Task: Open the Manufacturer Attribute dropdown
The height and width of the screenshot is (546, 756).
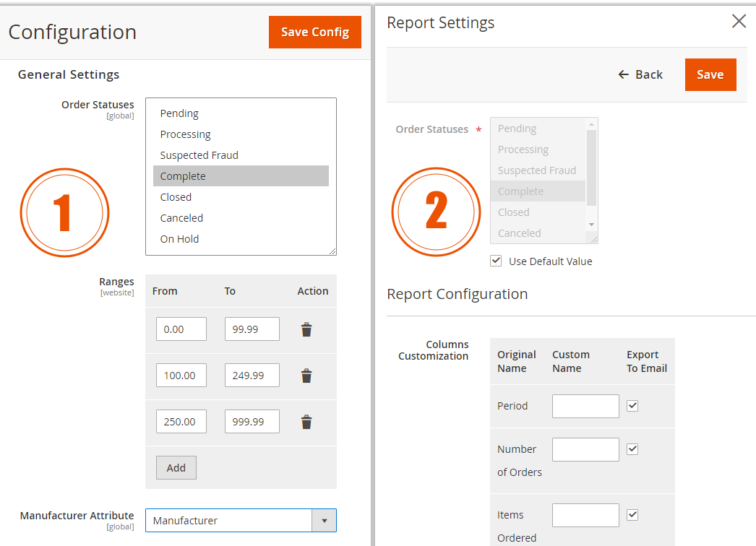Action: (241, 521)
